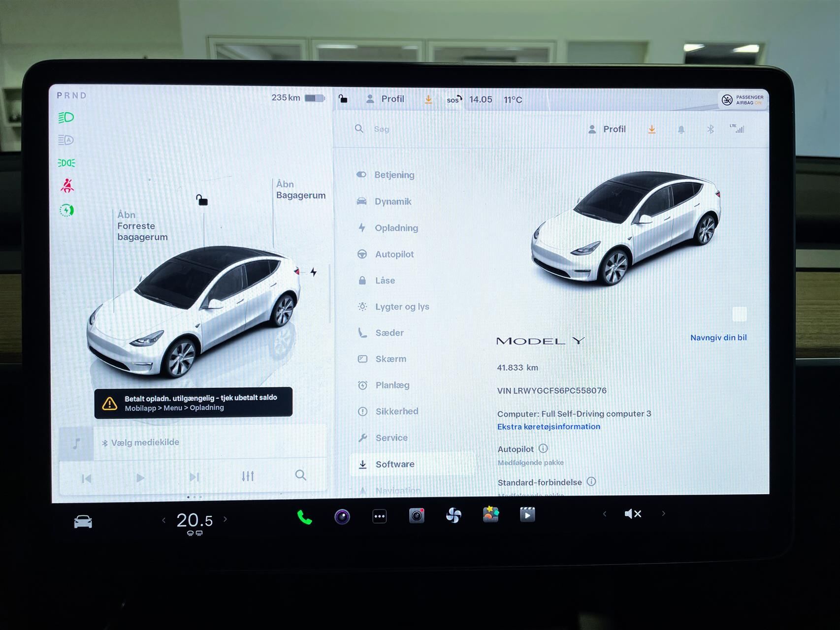Image resolution: width=840 pixels, height=630 pixels.
Task: Open notifications with the bell icon
Action: (680, 129)
